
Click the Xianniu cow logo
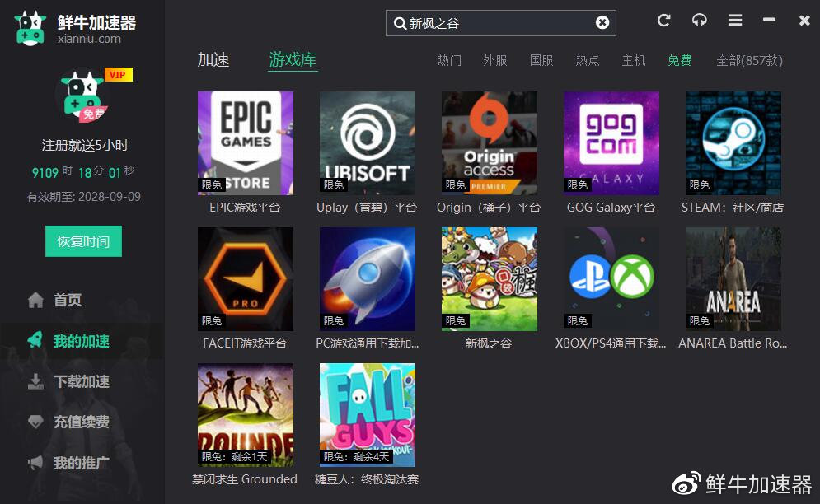point(30,29)
